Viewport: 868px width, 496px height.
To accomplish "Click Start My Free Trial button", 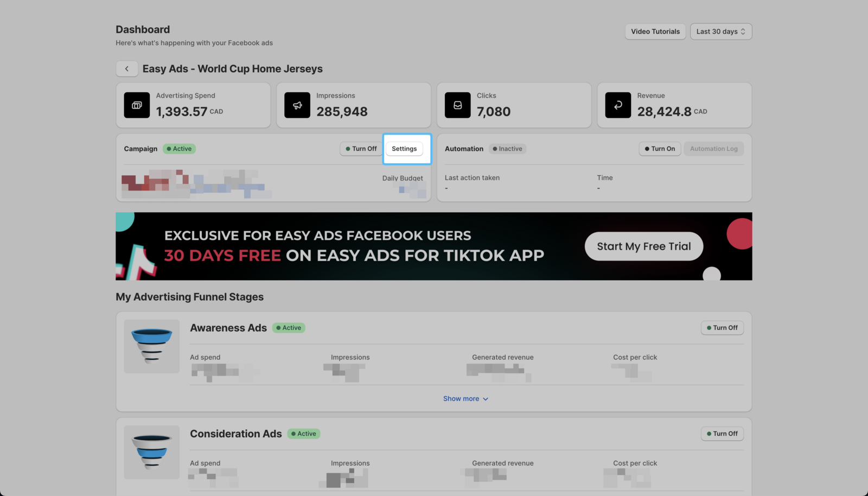I will pos(643,246).
